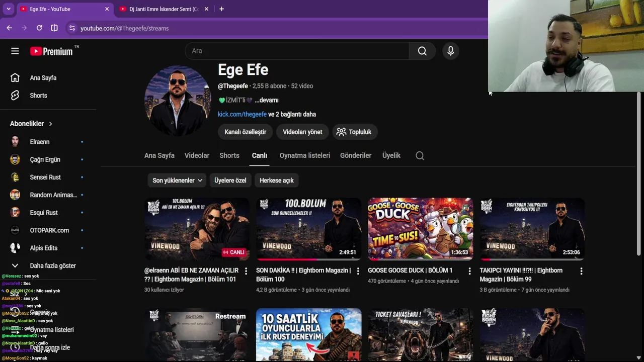Switch to Videolar channel tab
Image resolution: width=644 pixels, height=362 pixels.
click(x=197, y=155)
